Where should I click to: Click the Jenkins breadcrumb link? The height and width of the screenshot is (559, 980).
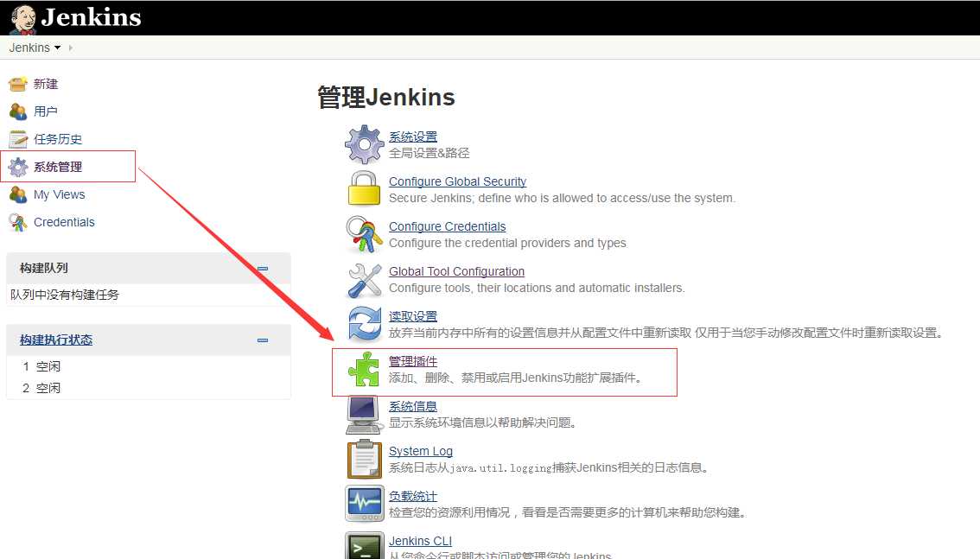pyautogui.click(x=29, y=48)
